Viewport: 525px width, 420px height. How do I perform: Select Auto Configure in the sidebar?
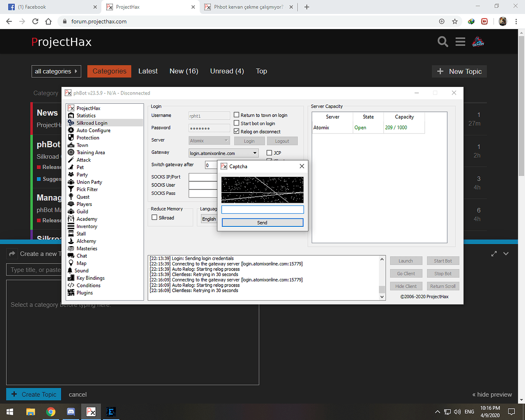click(x=94, y=130)
